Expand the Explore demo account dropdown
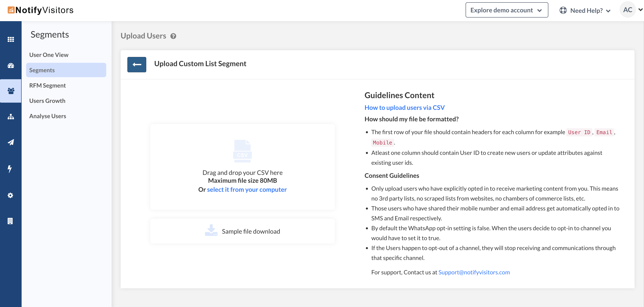This screenshot has height=307, width=644. click(x=507, y=10)
